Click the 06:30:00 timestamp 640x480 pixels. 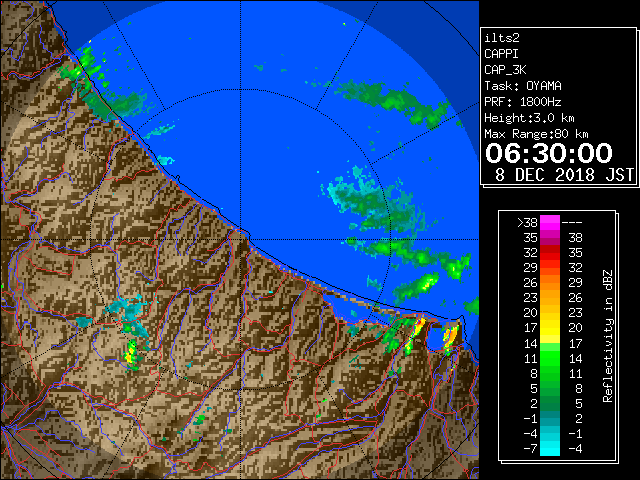coord(549,153)
